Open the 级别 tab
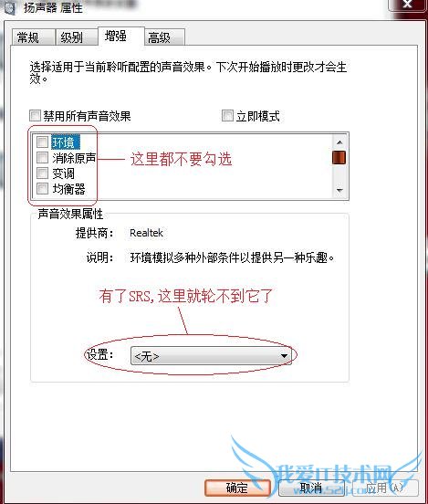The height and width of the screenshot is (504, 428). (76, 37)
